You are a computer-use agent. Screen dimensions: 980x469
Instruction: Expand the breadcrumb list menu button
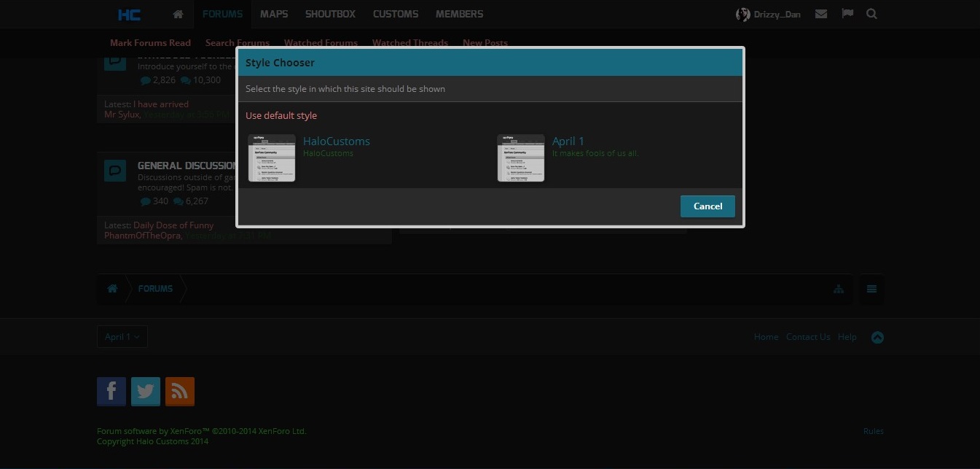871,289
